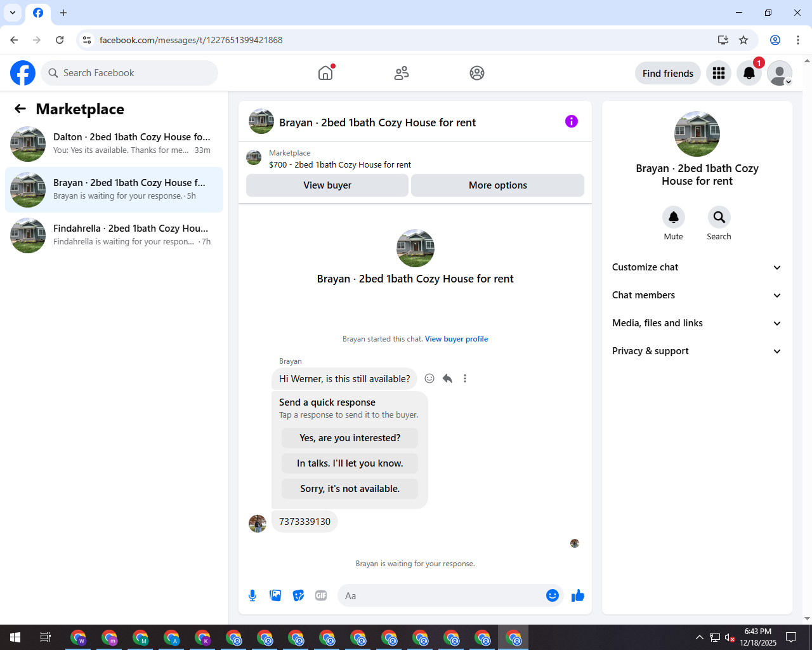Open Windows Start menu
Viewport: 812px width, 650px height.
click(x=15, y=637)
